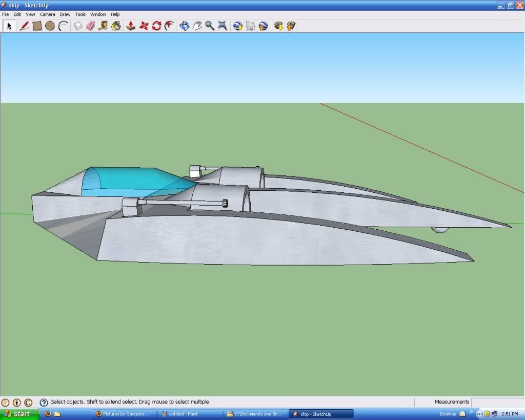Click the Share Model icon

(x=291, y=26)
